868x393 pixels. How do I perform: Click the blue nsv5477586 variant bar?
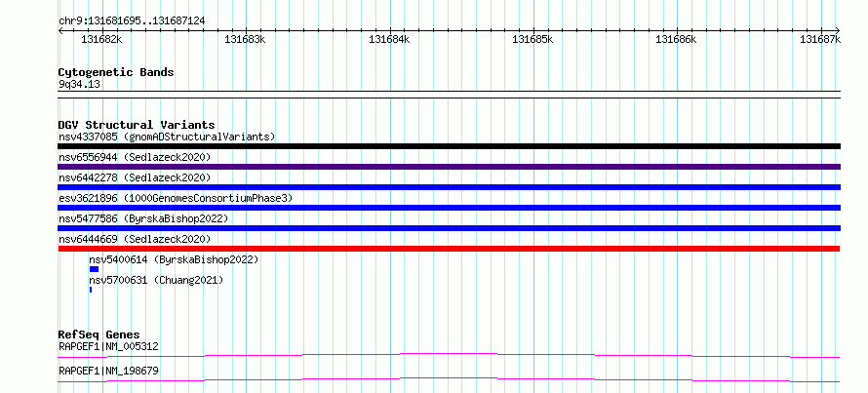(x=449, y=228)
